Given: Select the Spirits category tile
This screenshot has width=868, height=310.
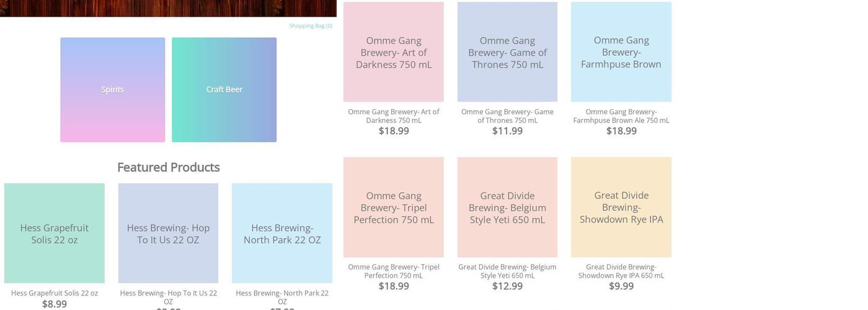Looking at the screenshot, I should pyautogui.click(x=113, y=90).
